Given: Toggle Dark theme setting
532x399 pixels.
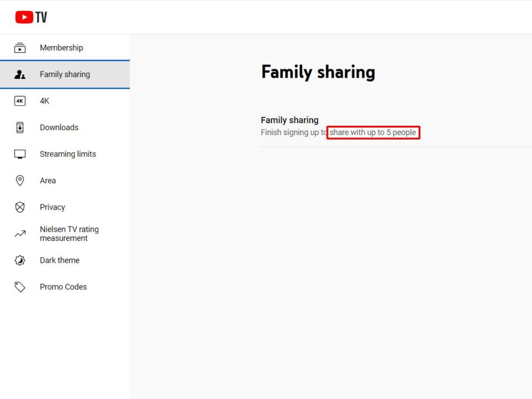Looking at the screenshot, I should coord(59,260).
